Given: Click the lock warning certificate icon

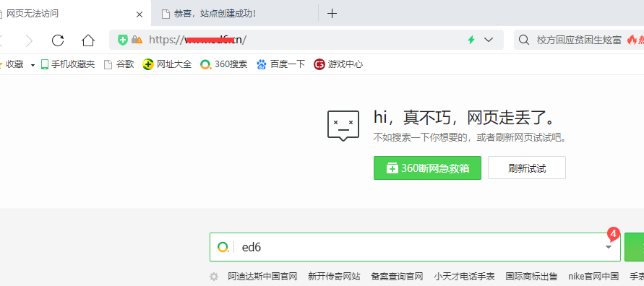Looking at the screenshot, I should click(x=137, y=40).
